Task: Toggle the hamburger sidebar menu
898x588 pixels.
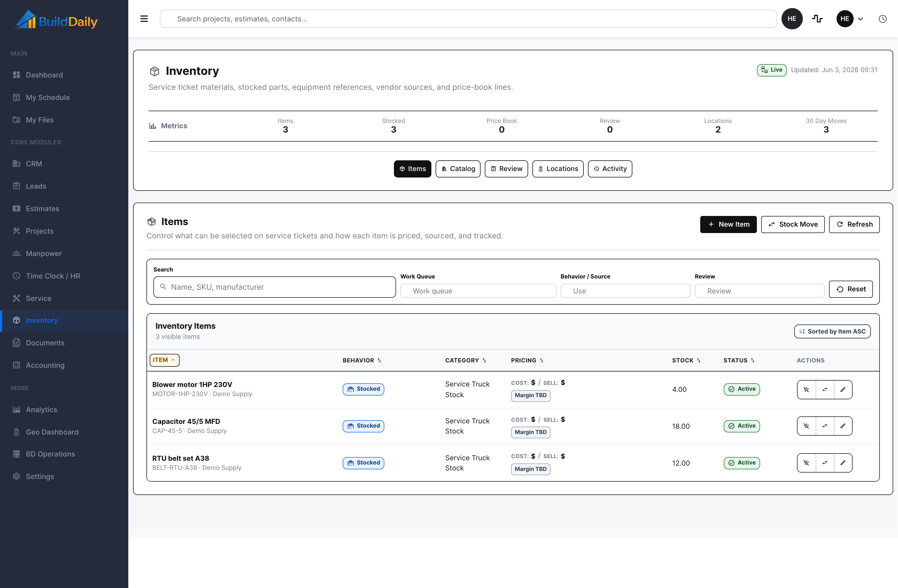Action: pyautogui.click(x=144, y=19)
